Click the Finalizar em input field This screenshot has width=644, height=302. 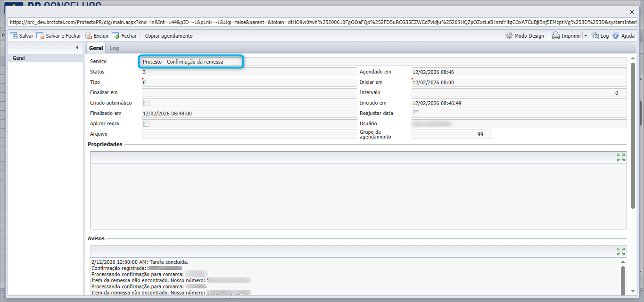coord(249,92)
